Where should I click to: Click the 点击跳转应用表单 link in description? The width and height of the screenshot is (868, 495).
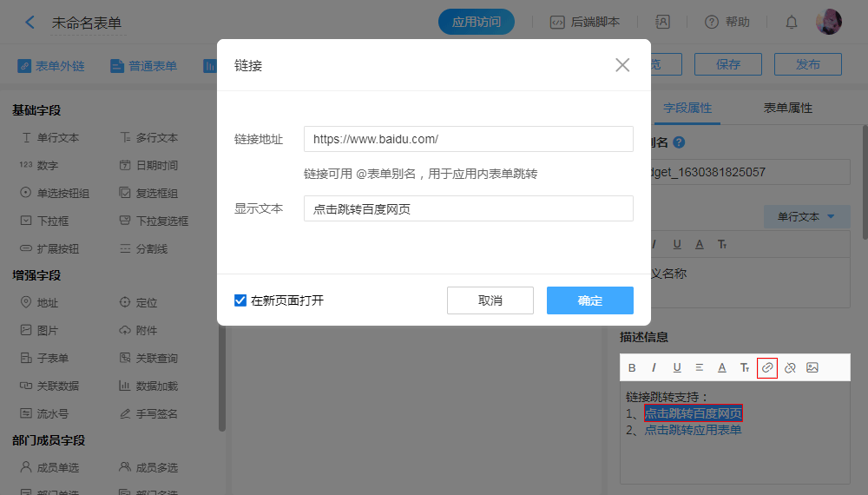pyautogui.click(x=693, y=430)
